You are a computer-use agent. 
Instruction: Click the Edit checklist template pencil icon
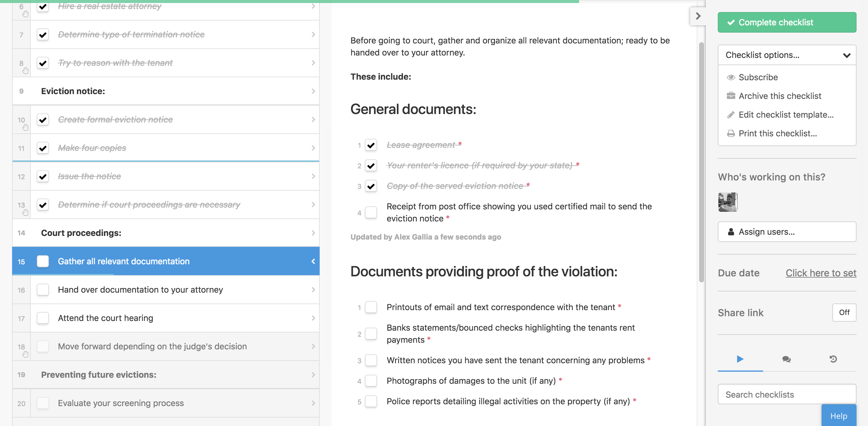(730, 115)
